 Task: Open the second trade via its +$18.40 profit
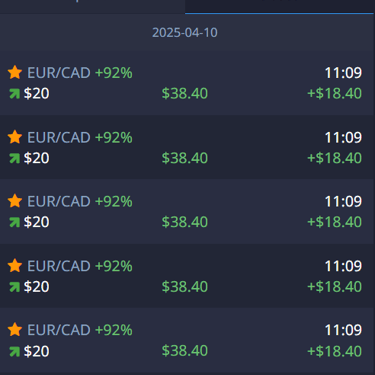334,158
